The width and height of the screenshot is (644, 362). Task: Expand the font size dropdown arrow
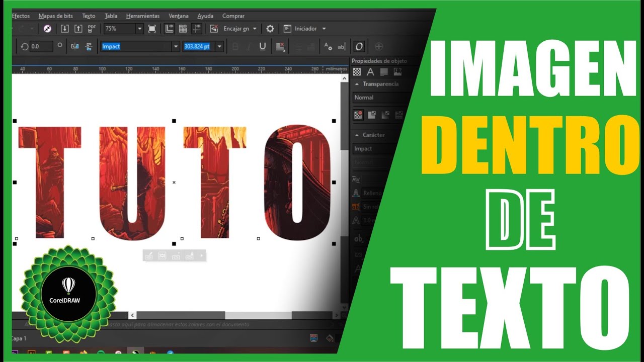[x=219, y=46]
